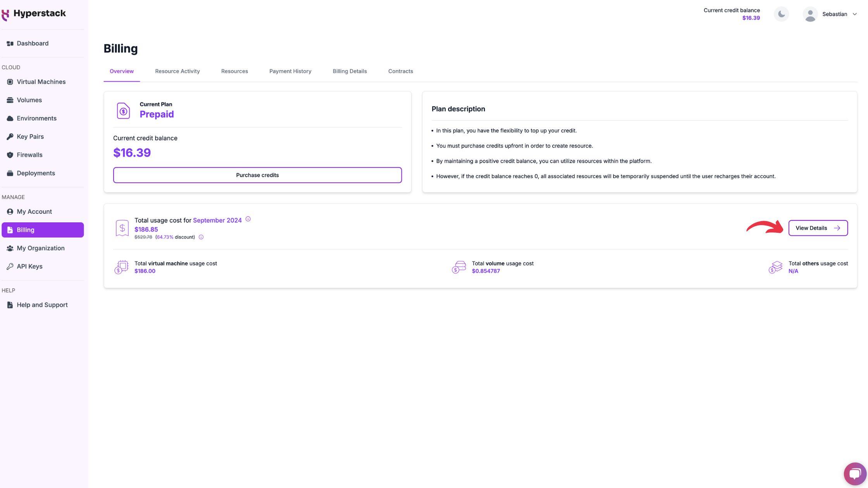Click the total usage cost receipt icon
This screenshot has height=488, width=868.
(122, 228)
